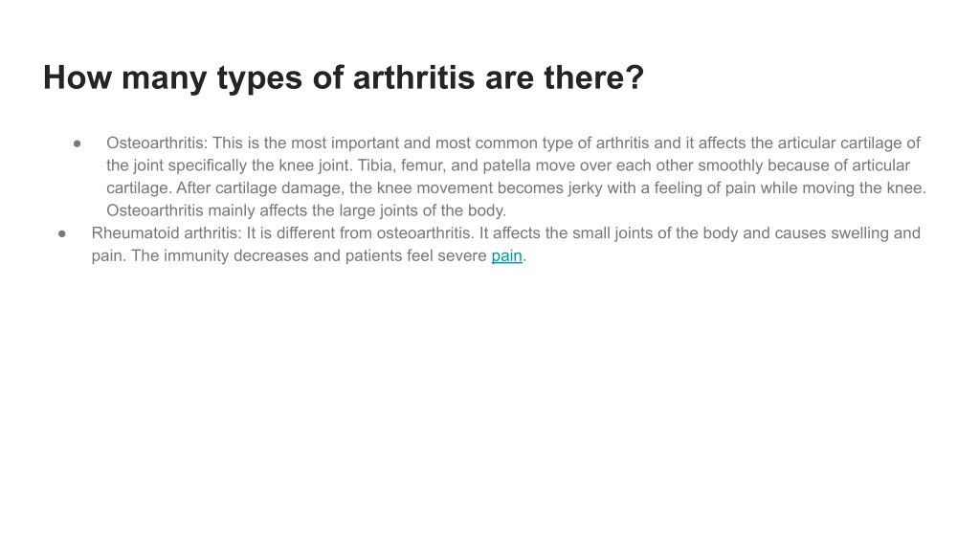
Task: Select the second bullet point marker
Action: (62, 233)
